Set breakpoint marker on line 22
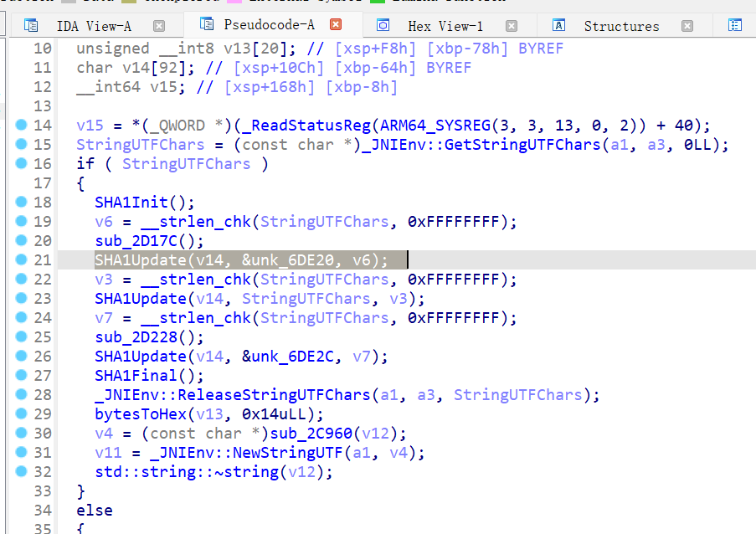 pos(21,279)
